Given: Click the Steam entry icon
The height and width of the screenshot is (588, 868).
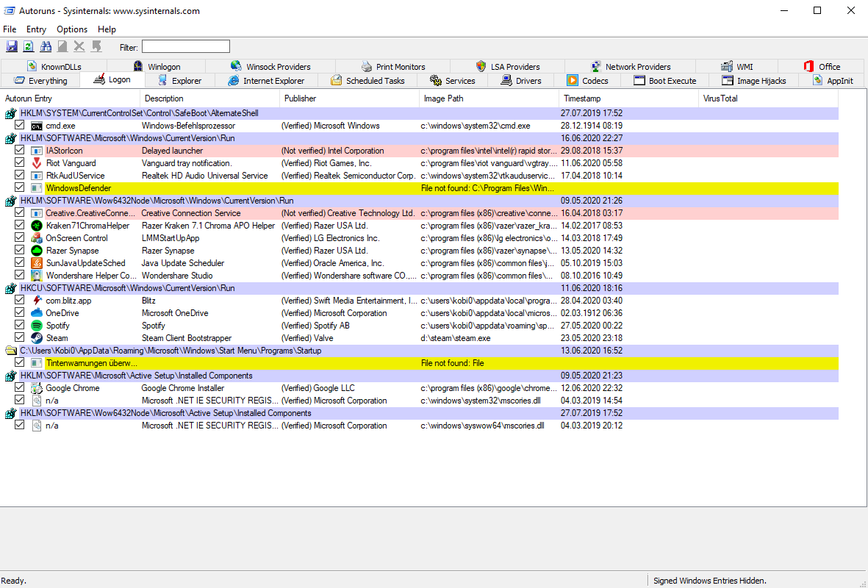Looking at the screenshot, I should (x=37, y=338).
